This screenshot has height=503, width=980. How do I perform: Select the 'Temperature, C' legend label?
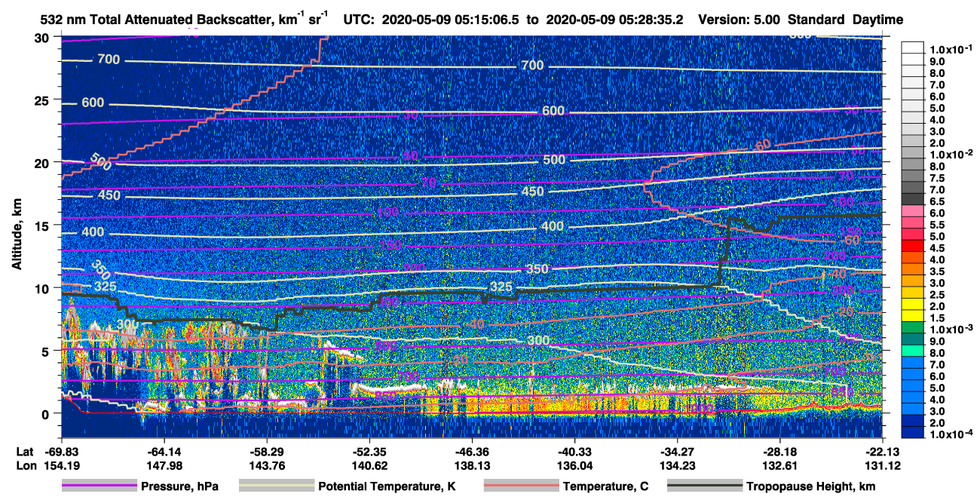pyautogui.click(x=605, y=486)
